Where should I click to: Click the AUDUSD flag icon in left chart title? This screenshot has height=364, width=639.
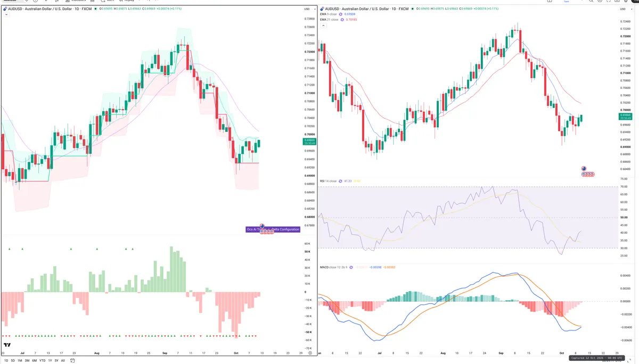[6, 9]
